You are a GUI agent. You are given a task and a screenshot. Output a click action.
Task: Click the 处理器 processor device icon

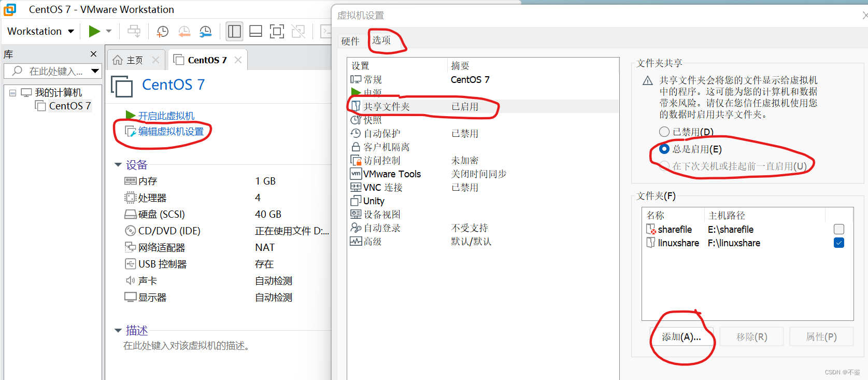pyautogui.click(x=130, y=198)
